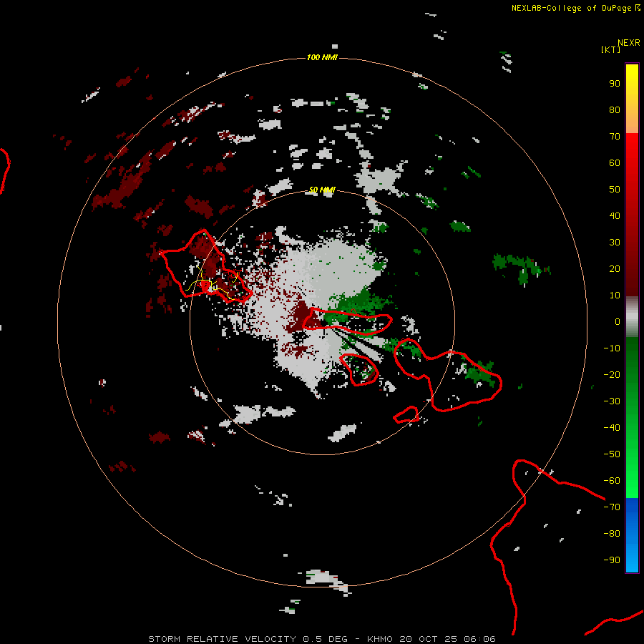The width and height of the screenshot is (644, 644).
Task: Click the negative 80 scale value
Action: tap(612, 534)
